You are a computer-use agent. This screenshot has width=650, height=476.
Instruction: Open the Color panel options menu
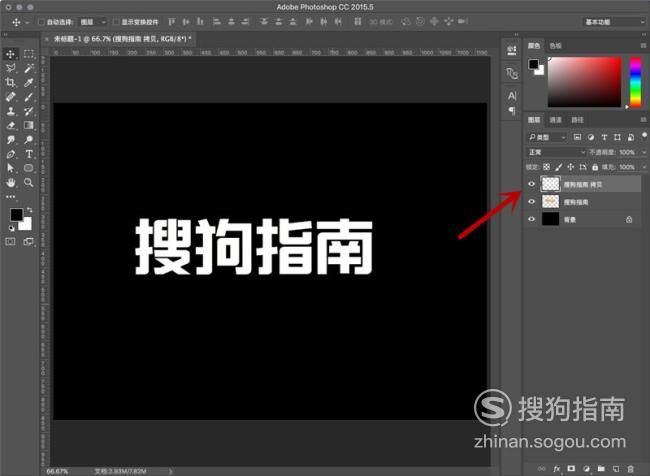pyautogui.click(x=643, y=46)
